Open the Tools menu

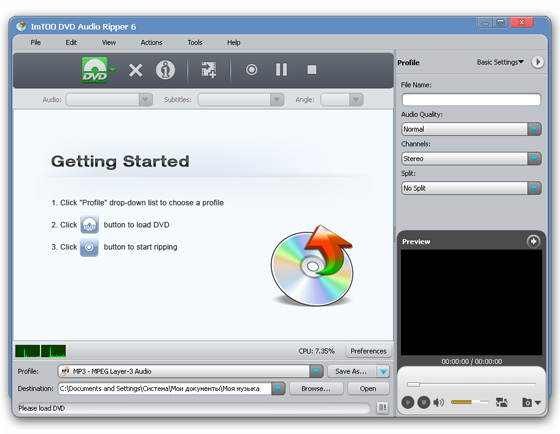click(195, 43)
